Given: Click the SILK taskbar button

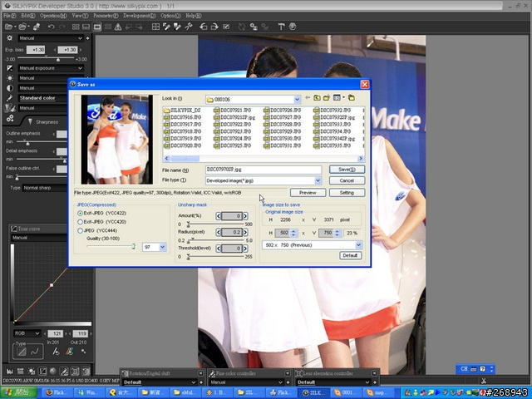Looking at the screenshot, I should tap(312, 392).
